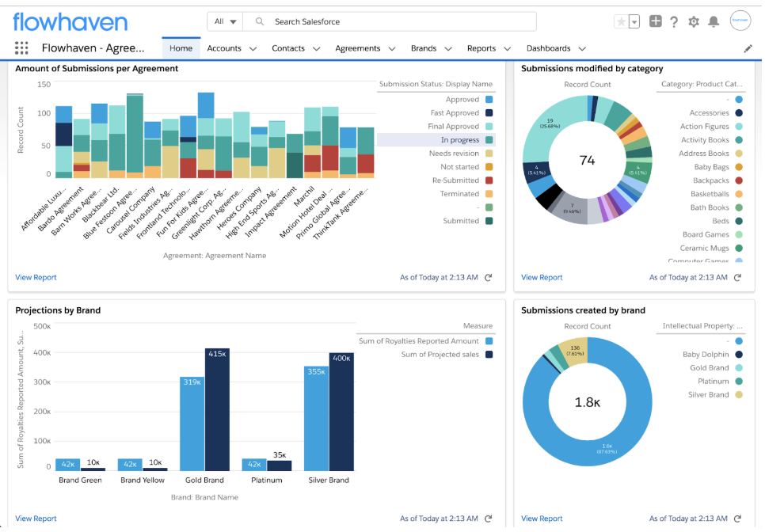Open the favorites list dropdown arrow

click(634, 22)
